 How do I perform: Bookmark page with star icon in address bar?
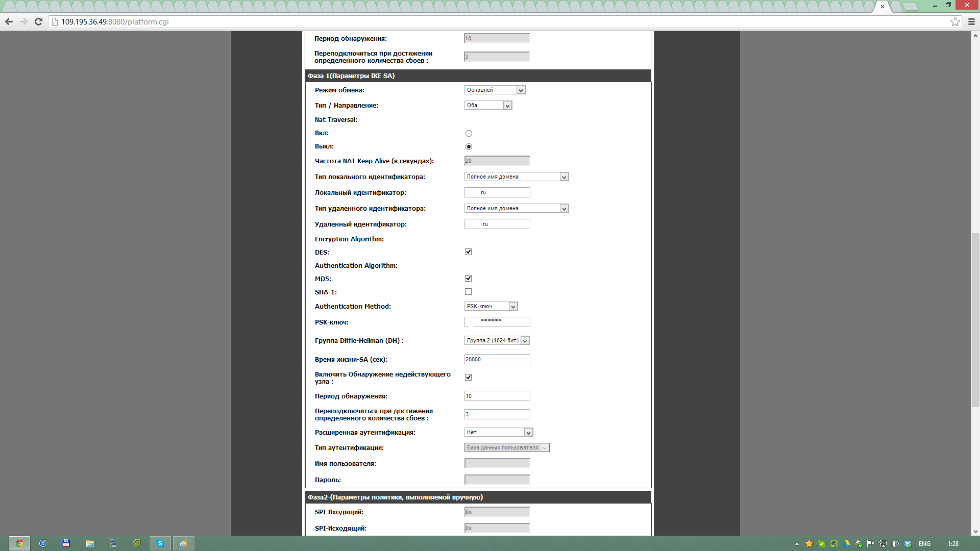click(955, 21)
